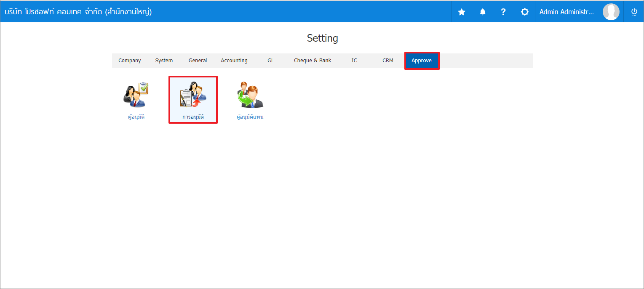Screen dimensions: 644x289
Task: Switch to the Cheque & Bank tab
Action: click(313, 61)
